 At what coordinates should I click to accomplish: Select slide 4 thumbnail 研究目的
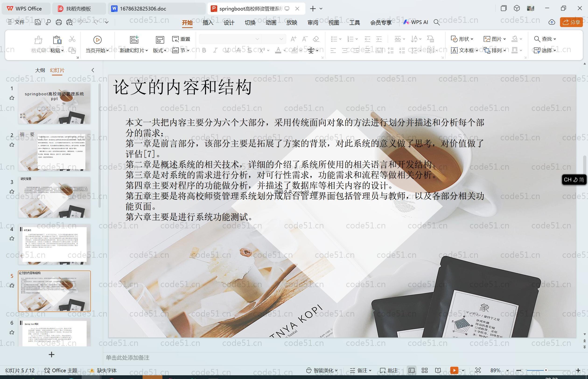click(x=54, y=244)
